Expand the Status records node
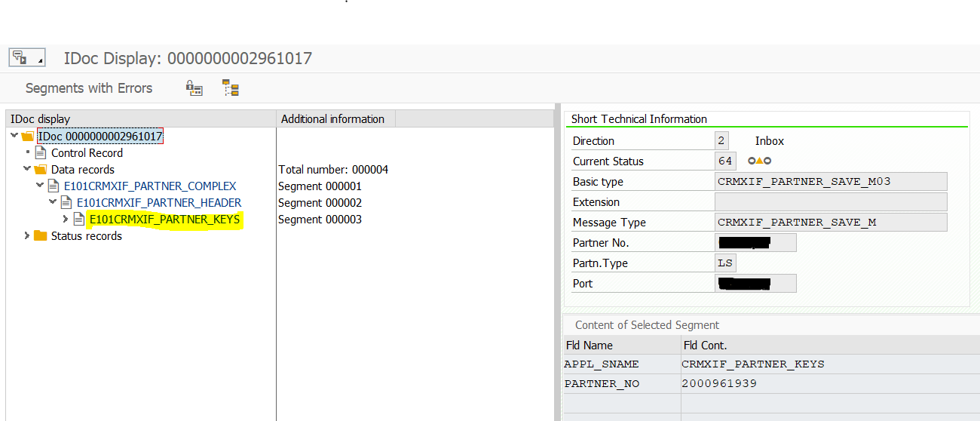Screen dimensions: 980x421 pos(27,236)
